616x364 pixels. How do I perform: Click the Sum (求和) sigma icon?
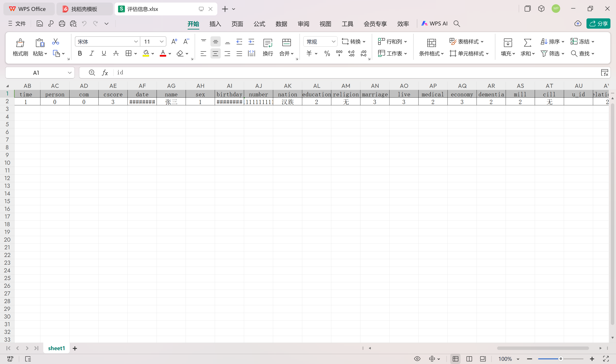click(527, 43)
